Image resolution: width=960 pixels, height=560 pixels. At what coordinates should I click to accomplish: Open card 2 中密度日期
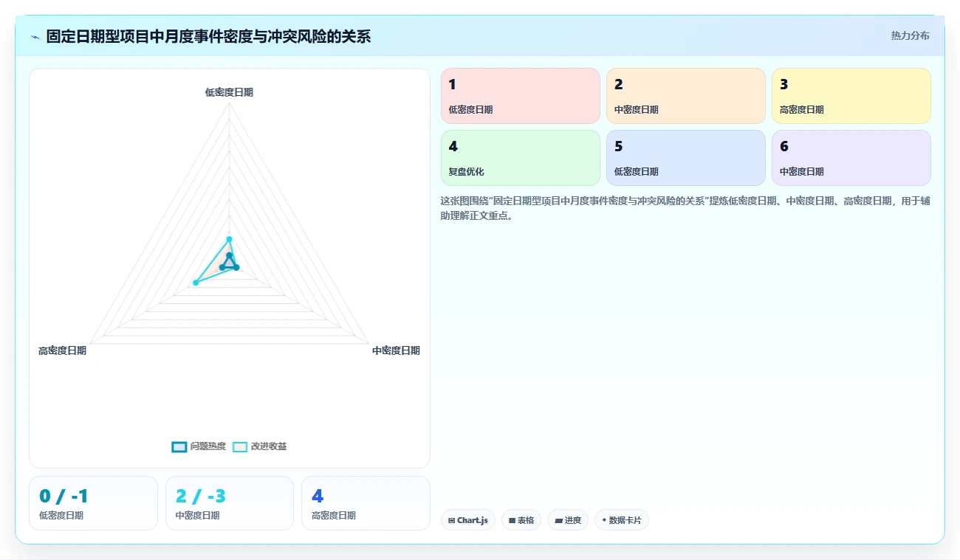point(686,96)
